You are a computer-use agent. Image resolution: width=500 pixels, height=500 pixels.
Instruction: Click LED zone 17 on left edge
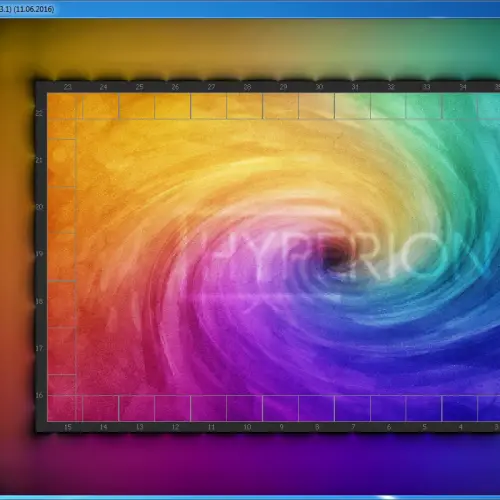click(62, 351)
